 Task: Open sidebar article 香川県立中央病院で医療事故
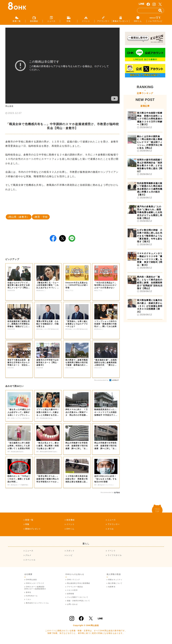145,120
